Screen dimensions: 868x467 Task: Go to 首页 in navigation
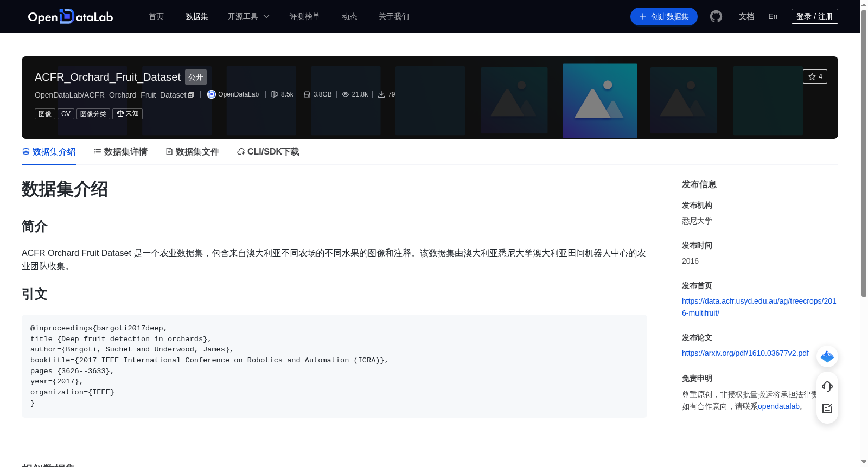tap(156, 17)
